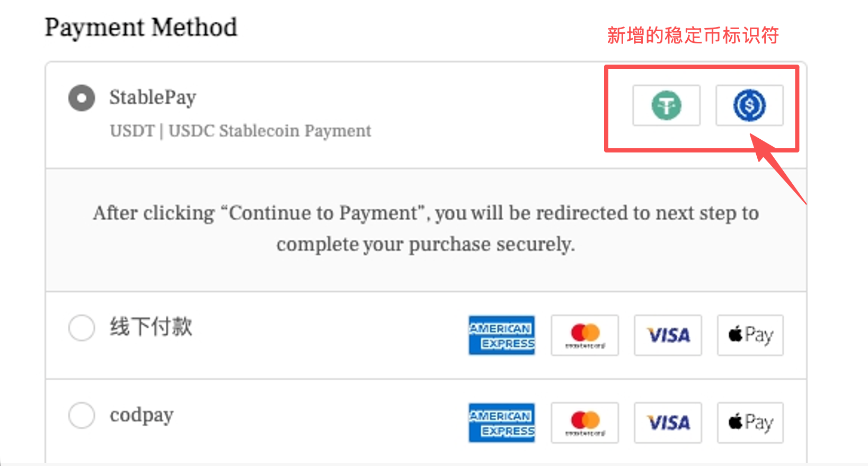The width and height of the screenshot is (868, 466).
Task: Click Apple Pay logo in 线下付款 row
Action: click(750, 335)
